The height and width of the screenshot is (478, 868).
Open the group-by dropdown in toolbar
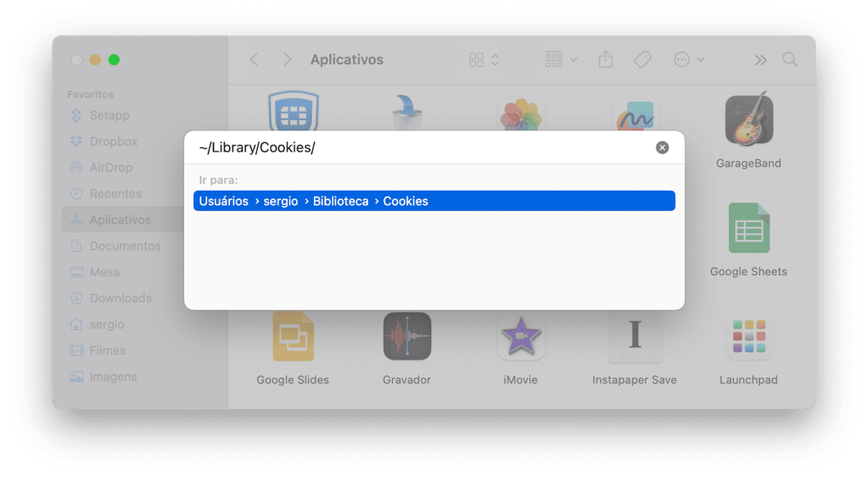click(561, 60)
